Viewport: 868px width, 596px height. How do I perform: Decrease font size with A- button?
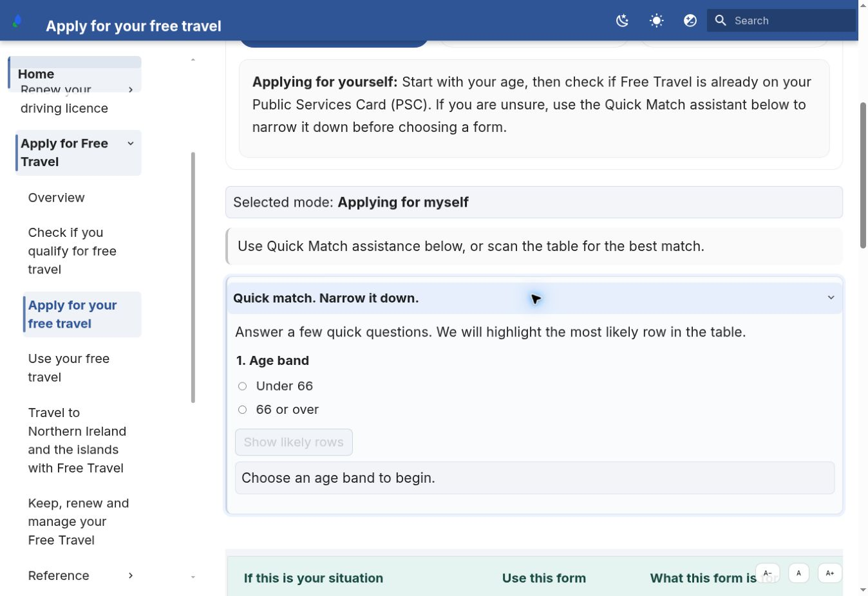pos(768,573)
